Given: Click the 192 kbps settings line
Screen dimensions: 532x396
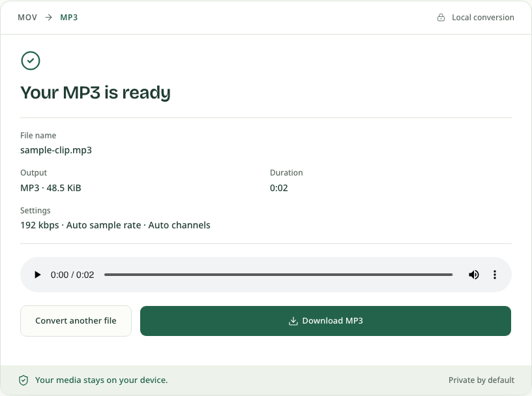Looking at the screenshot, I should pyautogui.click(x=115, y=225).
